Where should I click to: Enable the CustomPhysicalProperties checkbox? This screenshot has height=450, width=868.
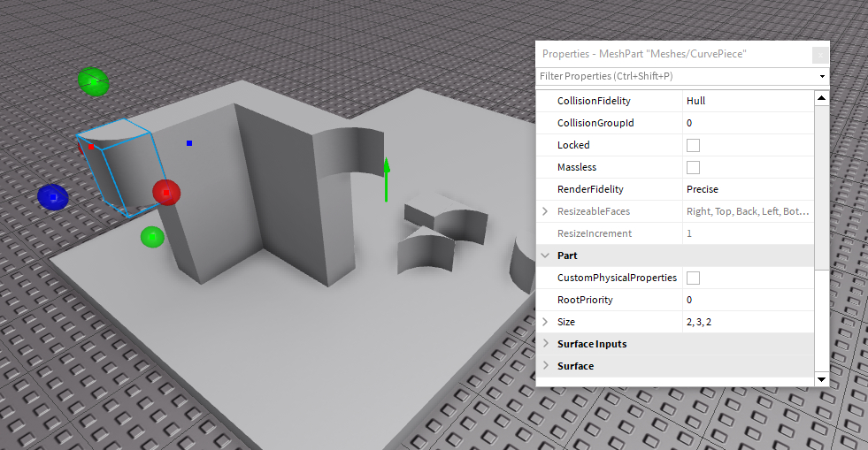[693, 278]
